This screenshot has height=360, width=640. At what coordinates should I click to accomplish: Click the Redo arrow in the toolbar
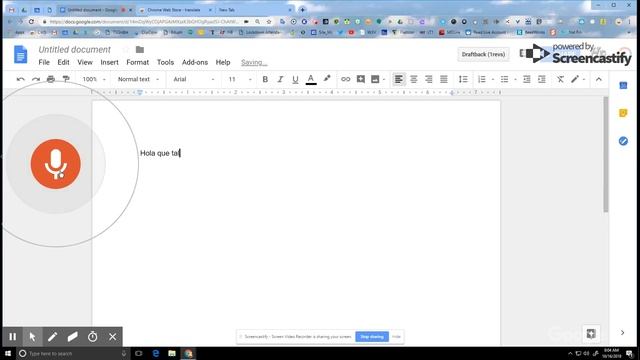36,79
